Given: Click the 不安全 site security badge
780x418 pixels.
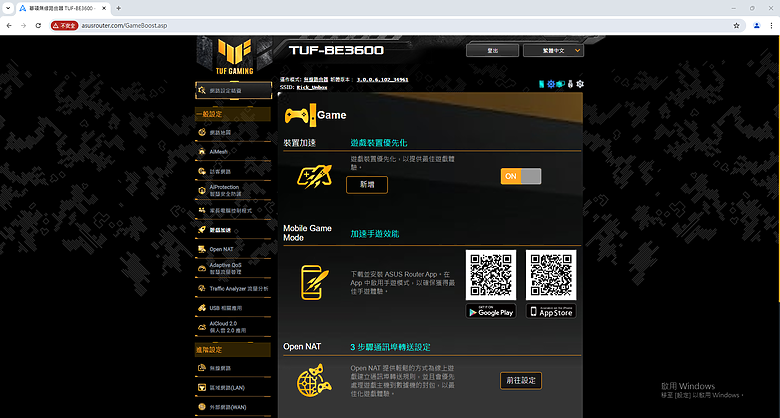Looking at the screenshot, I should 65,25.
